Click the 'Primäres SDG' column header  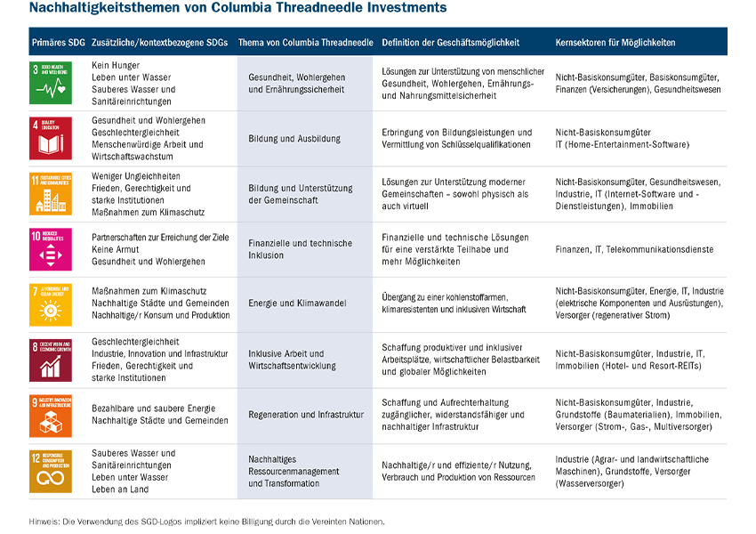coord(59,43)
